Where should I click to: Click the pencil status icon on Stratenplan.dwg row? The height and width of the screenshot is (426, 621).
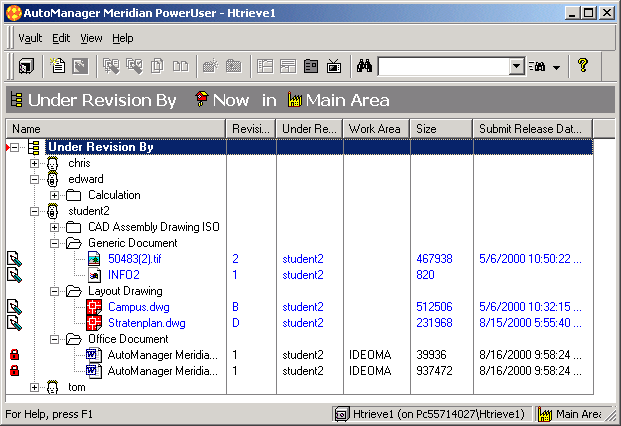coord(14,323)
